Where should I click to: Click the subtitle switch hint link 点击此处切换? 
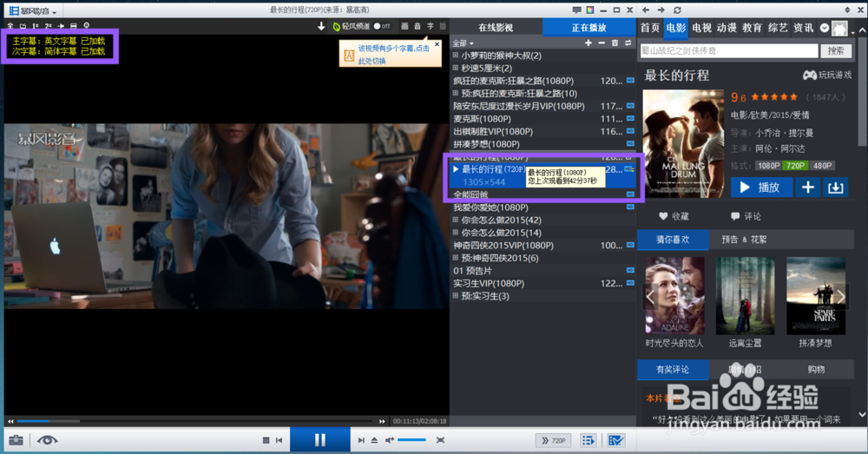pos(393,55)
